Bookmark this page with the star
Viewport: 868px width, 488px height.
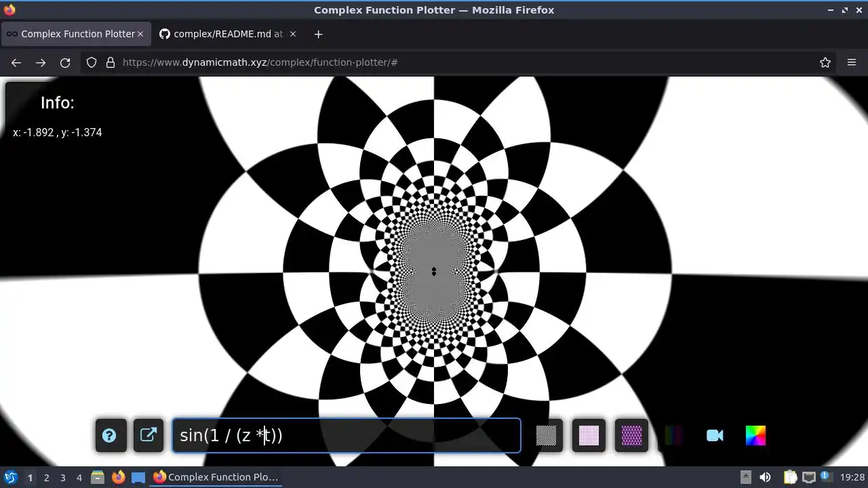point(825,62)
